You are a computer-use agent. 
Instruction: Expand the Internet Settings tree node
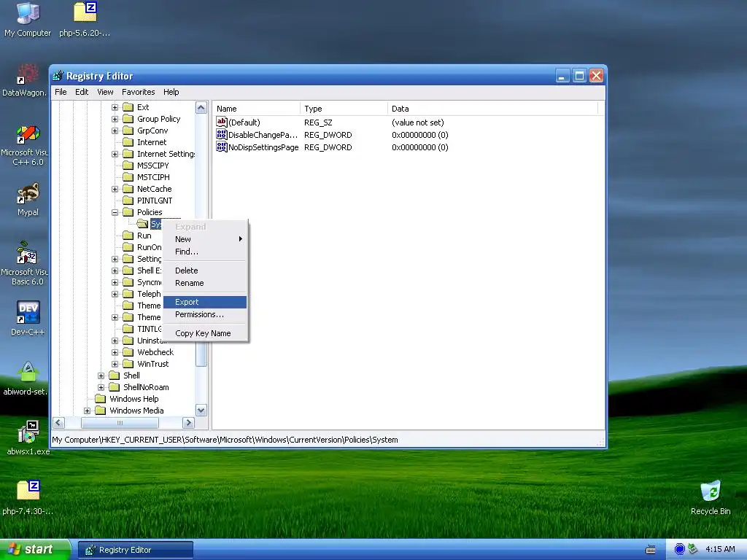pyautogui.click(x=115, y=155)
